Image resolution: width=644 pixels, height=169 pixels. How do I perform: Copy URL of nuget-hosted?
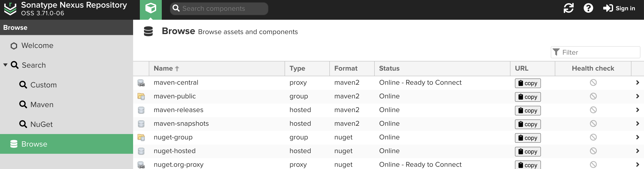[527, 152]
